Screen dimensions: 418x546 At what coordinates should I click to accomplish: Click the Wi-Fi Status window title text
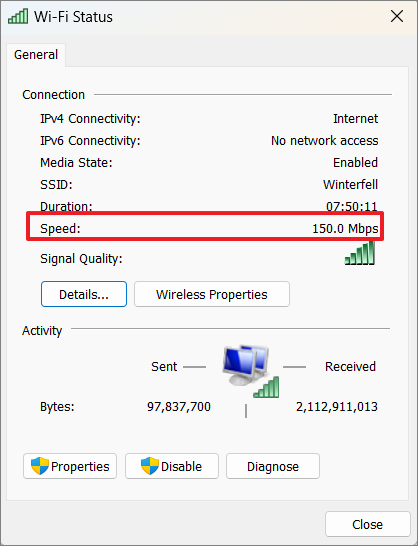73,17
